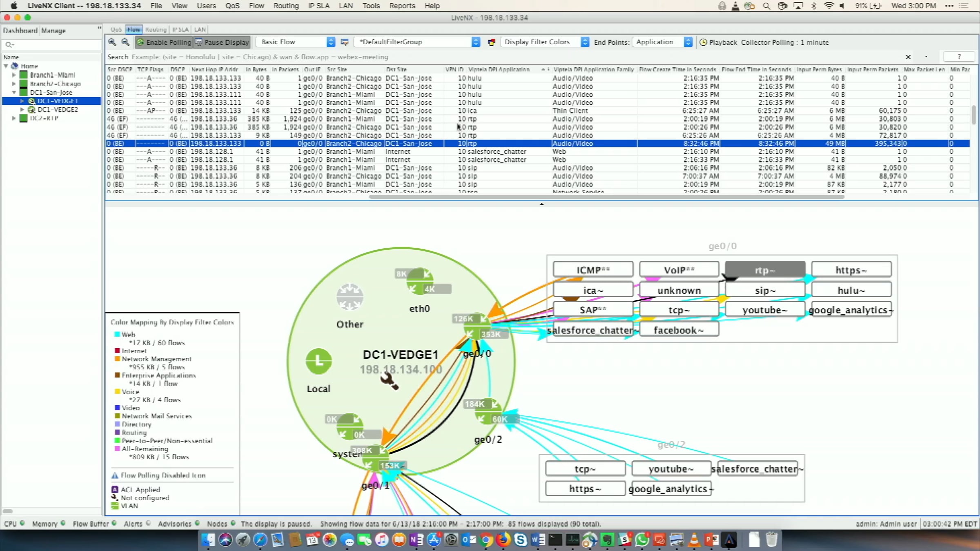Click the Playback clock icon

703,42
